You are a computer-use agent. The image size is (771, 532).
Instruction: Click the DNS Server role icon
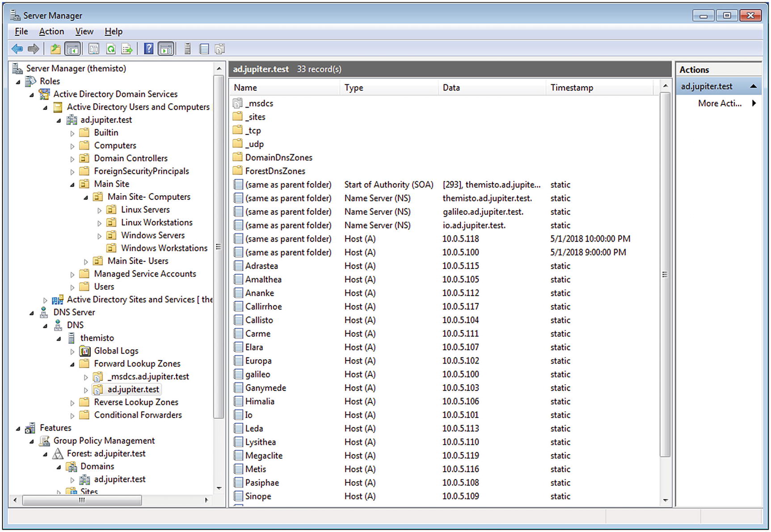point(44,312)
